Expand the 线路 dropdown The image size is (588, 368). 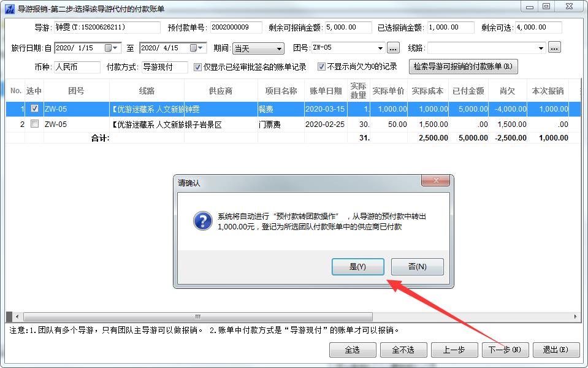click(x=541, y=48)
